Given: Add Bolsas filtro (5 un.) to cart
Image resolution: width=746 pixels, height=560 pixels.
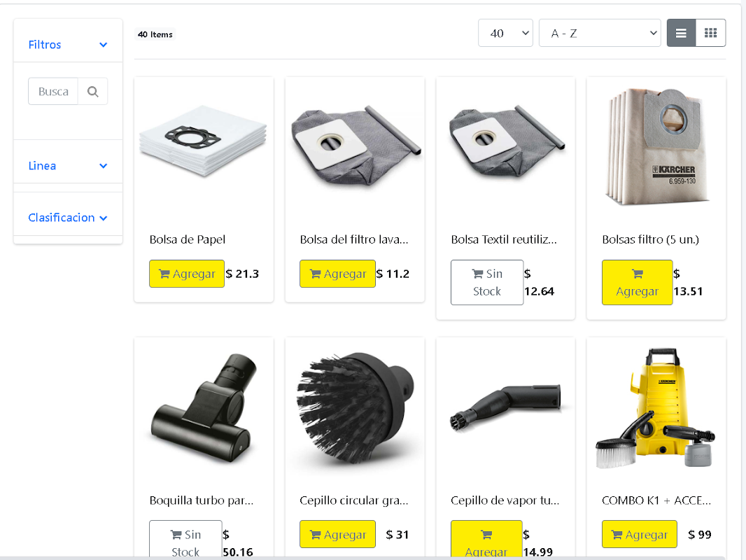Looking at the screenshot, I should tap(637, 282).
